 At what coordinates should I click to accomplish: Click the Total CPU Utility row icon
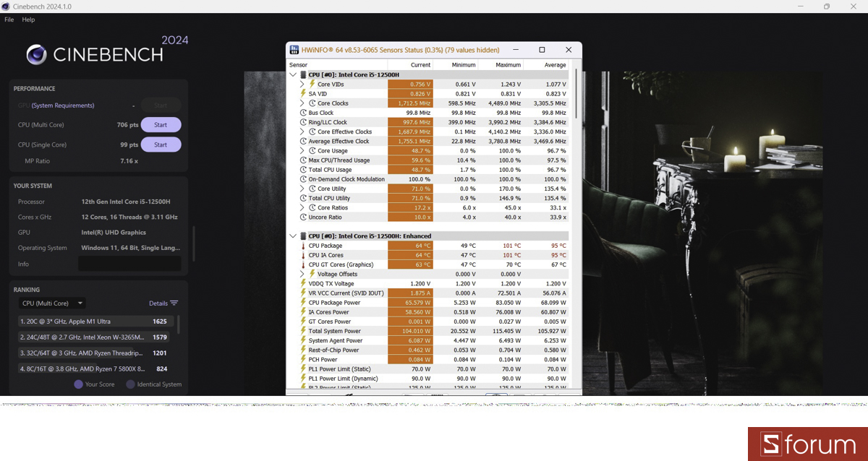[304, 198]
